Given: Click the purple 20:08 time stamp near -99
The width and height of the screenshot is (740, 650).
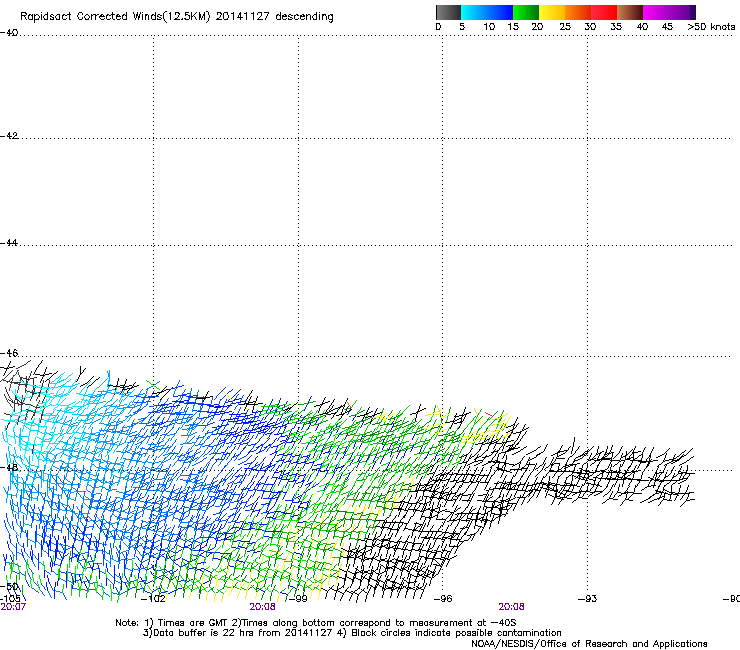Looking at the screenshot, I should [x=262, y=607].
